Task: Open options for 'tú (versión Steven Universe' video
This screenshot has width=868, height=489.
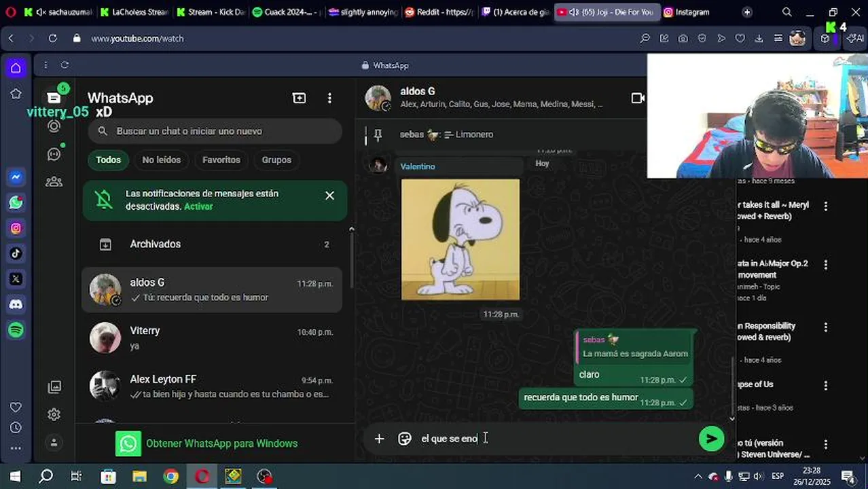Action: [826, 444]
